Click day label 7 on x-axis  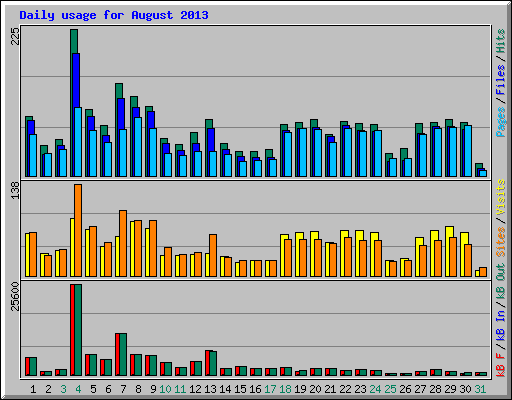click(123, 389)
